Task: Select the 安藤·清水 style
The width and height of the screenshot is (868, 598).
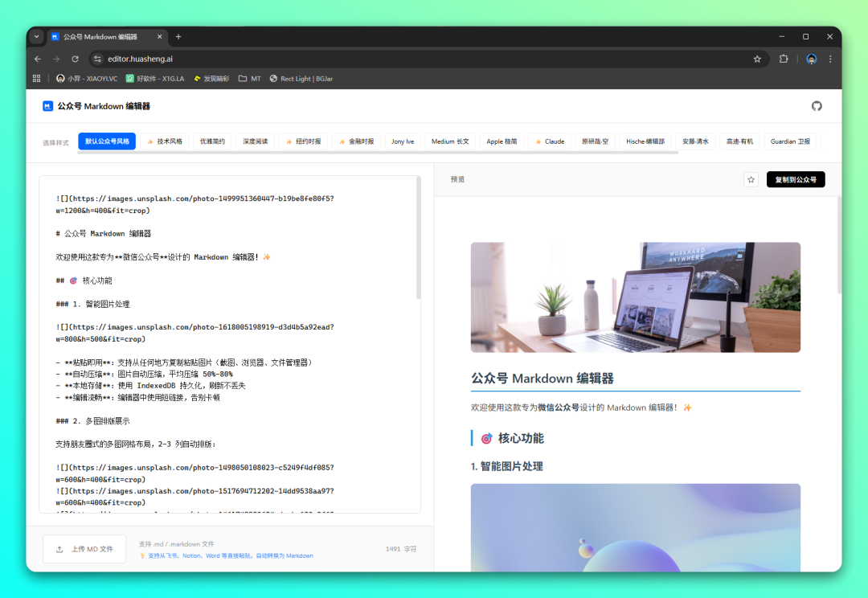Action: coord(695,141)
